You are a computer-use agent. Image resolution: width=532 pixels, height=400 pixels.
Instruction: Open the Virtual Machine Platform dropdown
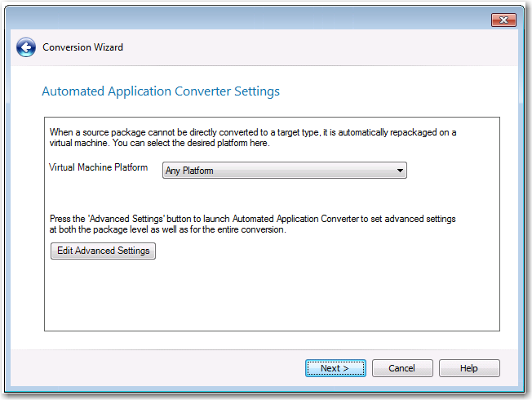coord(284,171)
